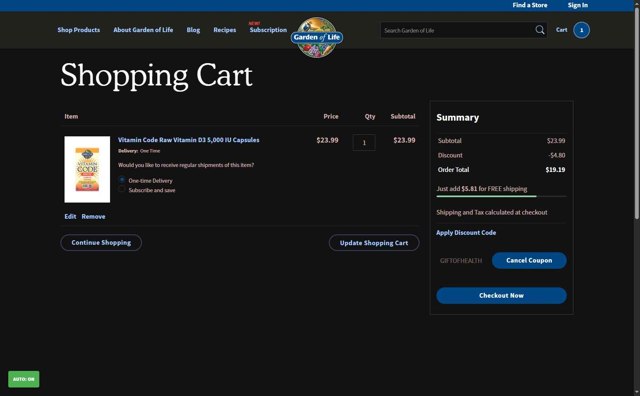Click the 'Delivery: One Time' text
Screen dimensions: 640x396
pyautogui.click(x=139, y=151)
